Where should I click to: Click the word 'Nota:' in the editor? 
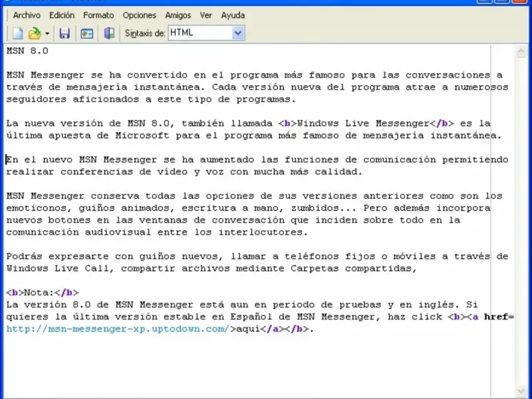click(x=39, y=293)
